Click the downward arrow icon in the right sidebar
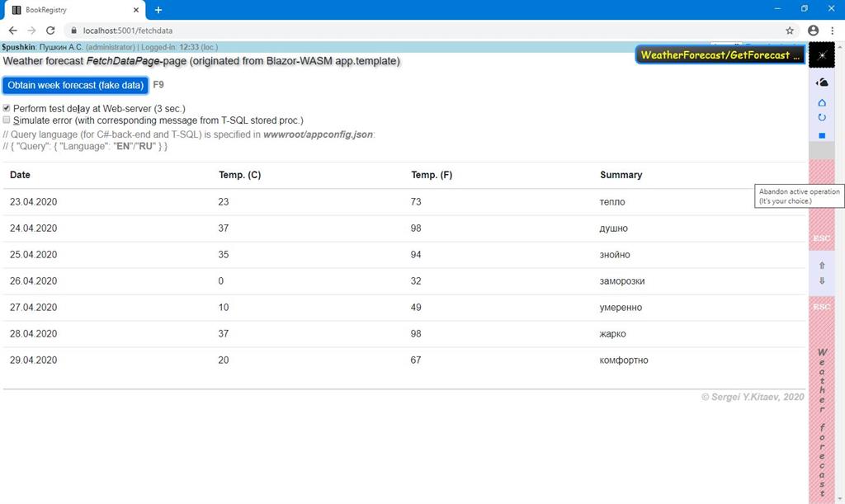This screenshot has width=845, height=504. point(821,281)
